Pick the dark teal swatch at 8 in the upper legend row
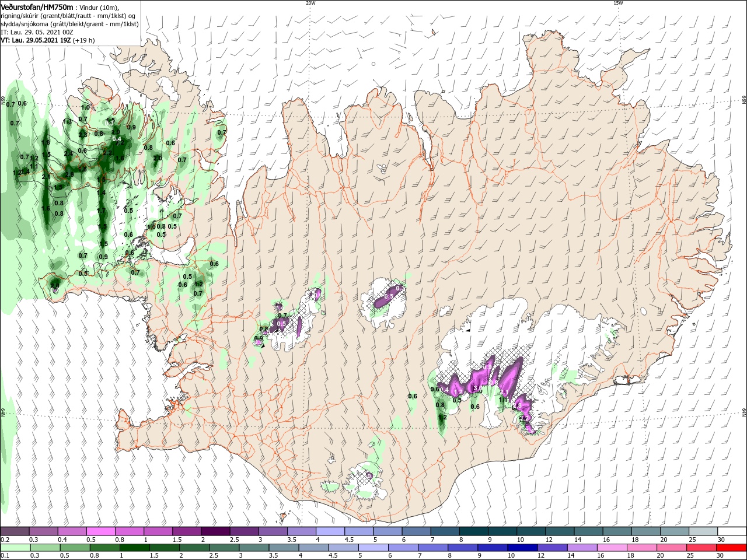This screenshot has height=560, width=747. tap(474, 531)
